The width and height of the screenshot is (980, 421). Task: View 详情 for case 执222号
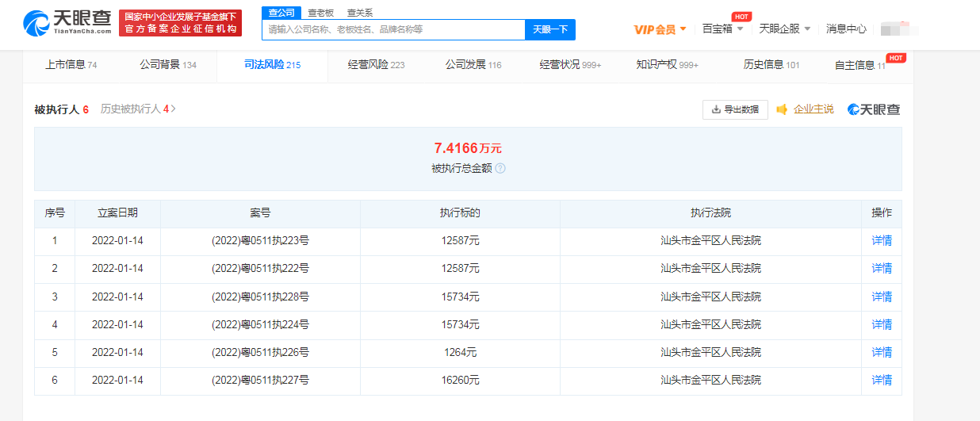click(x=882, y=269)
